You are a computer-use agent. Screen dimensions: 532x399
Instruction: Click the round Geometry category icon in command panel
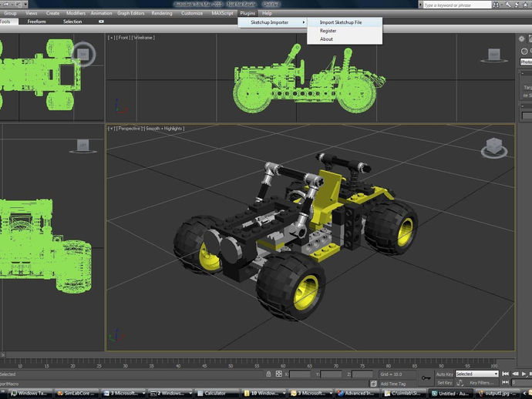[x=524, y=51]
